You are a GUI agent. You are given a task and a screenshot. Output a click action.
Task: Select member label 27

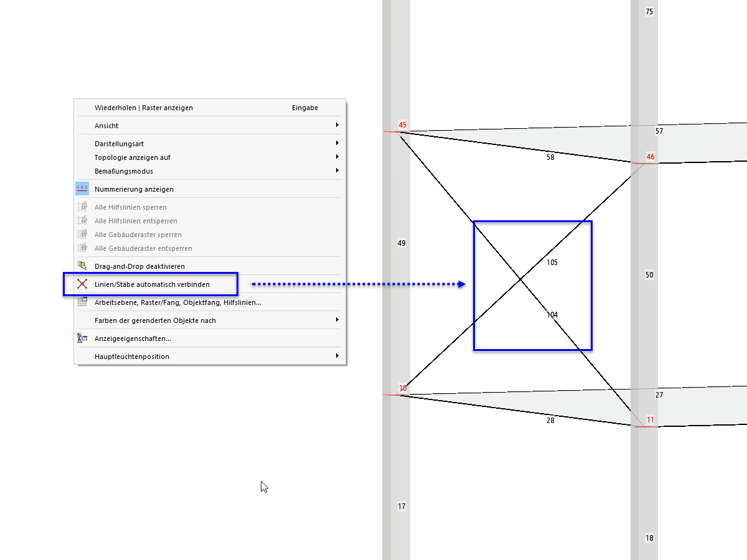click(659, 394)
